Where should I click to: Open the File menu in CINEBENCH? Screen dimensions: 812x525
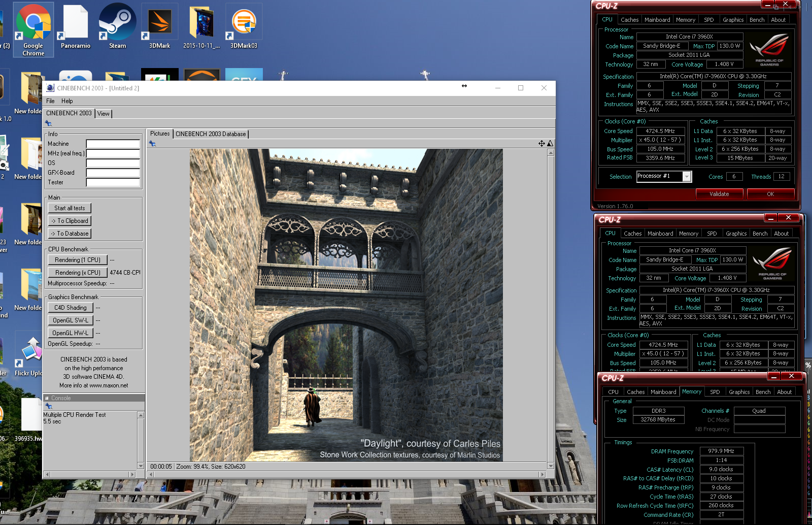(50, 101)
